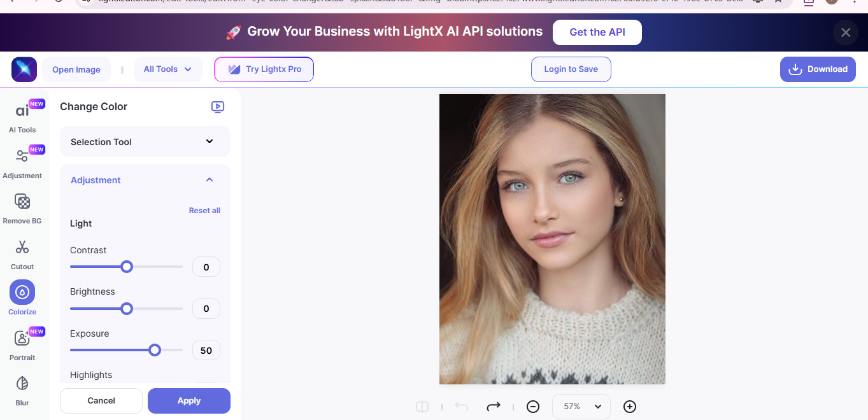Screen dimensions: 868x420
Task: Redo the last edit
Action: (494, 406)
